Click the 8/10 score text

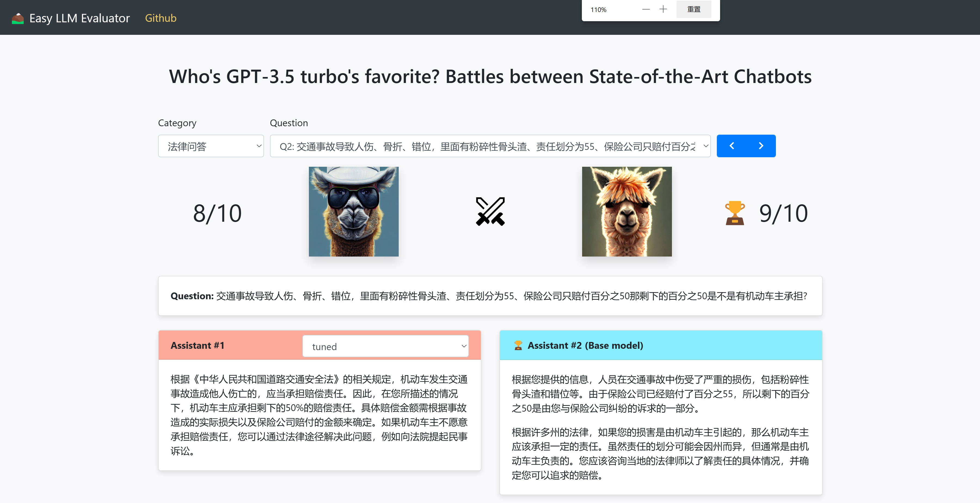(x=217, y=213)
